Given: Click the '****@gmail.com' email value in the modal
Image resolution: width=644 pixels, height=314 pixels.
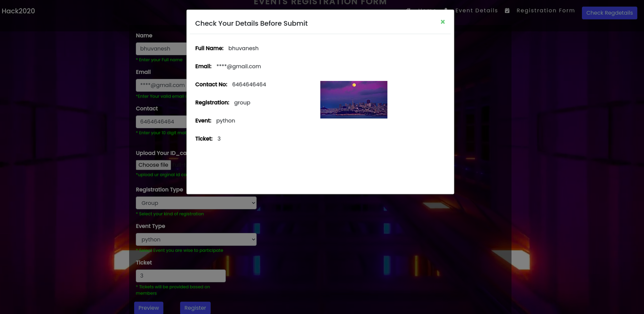Looking at the screenshot, I should (238, 66).
